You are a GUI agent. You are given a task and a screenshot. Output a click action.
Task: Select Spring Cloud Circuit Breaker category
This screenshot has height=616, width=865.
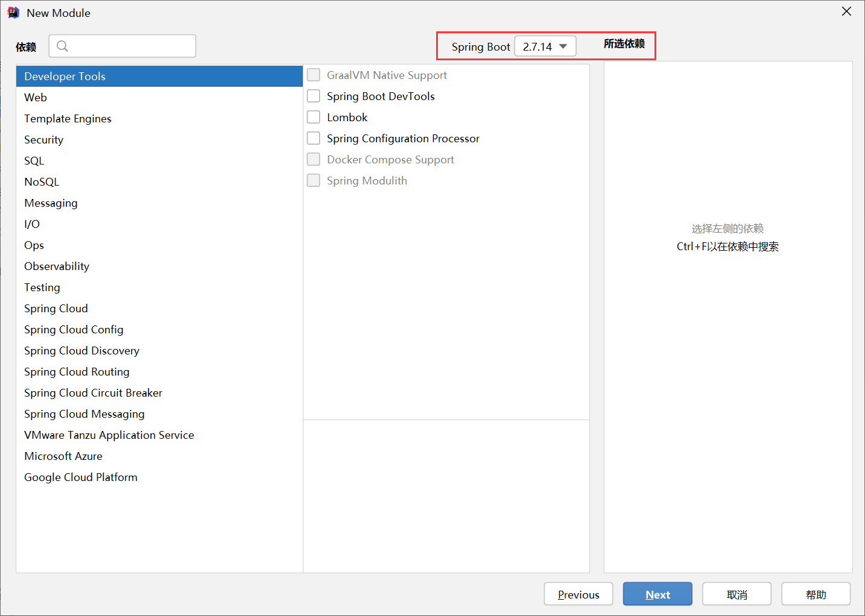[x=159, y=392]
